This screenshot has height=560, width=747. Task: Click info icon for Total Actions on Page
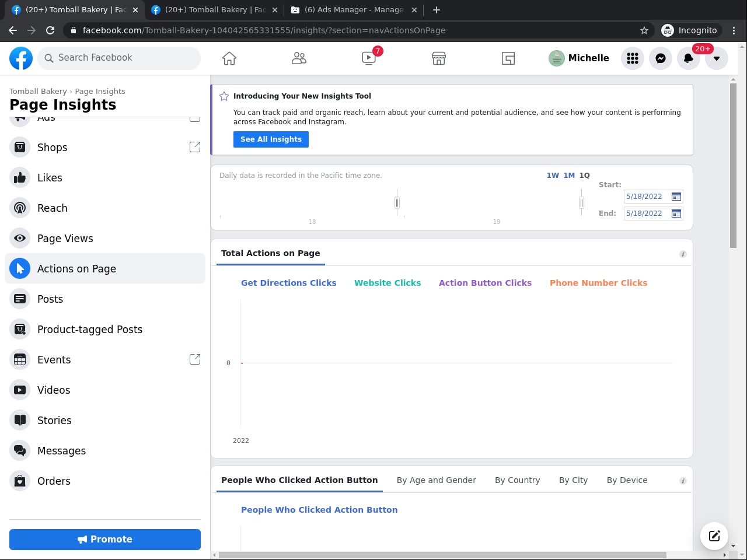coord(683,254)
